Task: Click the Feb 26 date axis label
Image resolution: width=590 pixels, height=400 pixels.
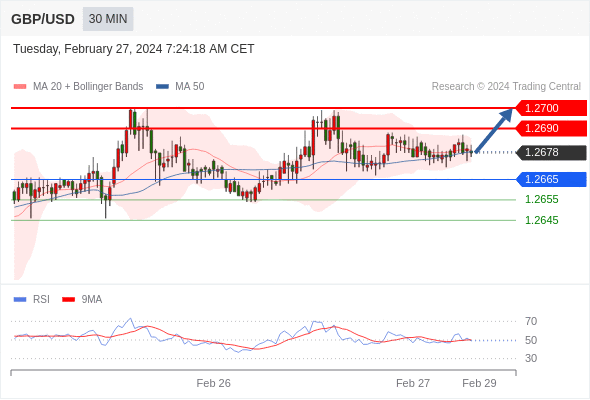Action: (213, 383)
